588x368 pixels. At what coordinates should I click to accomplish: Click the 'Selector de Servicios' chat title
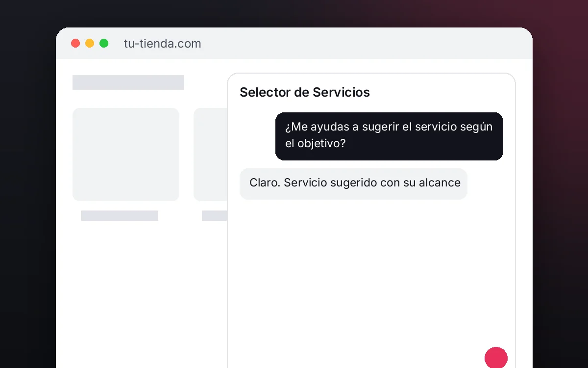coord(305,92)
